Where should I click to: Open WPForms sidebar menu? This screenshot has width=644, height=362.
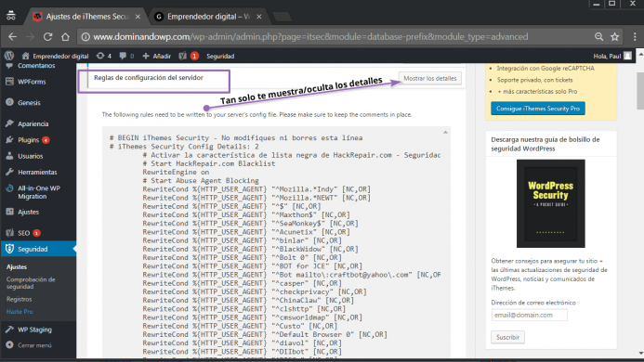32,82
